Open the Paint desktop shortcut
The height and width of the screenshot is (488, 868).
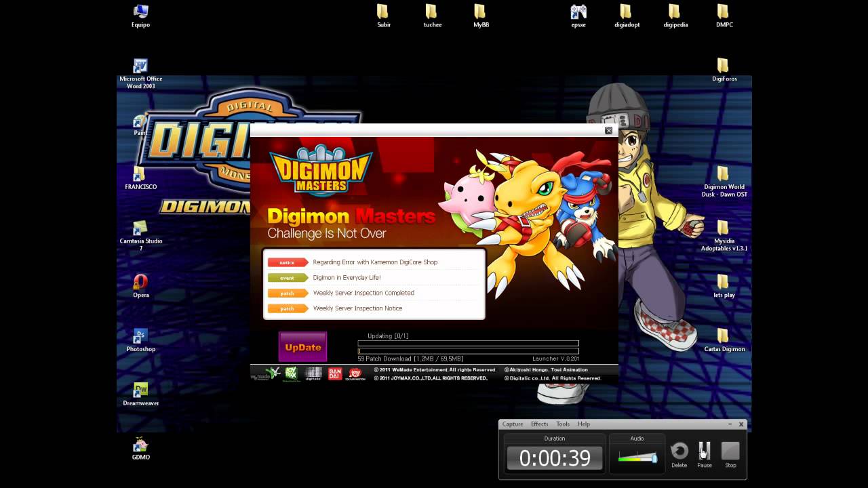coord(140,125)
